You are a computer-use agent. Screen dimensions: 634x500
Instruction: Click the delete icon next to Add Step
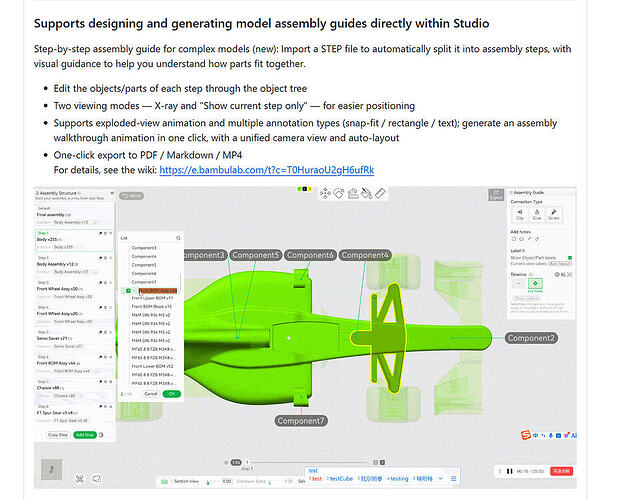tap(101, 435)
